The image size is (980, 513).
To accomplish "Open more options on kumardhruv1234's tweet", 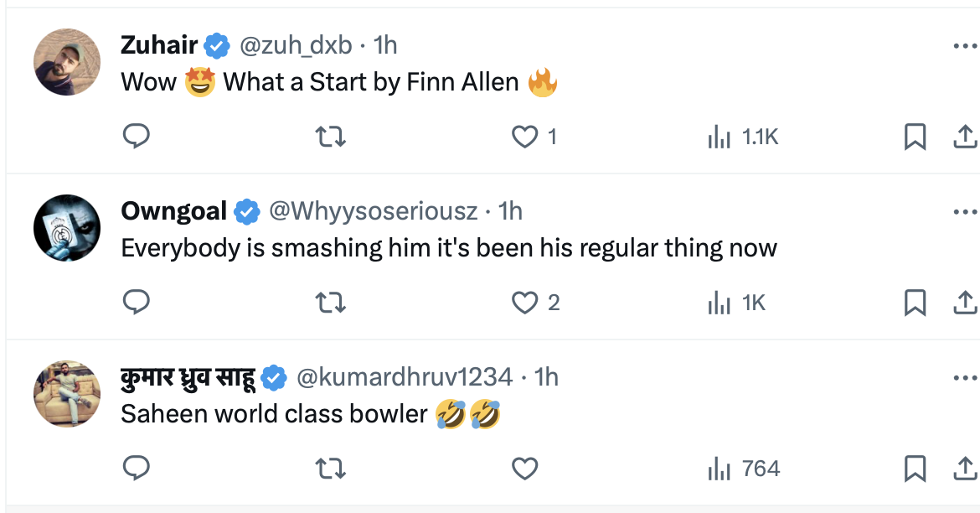I will pyautogui.click(x=965, y=378).
